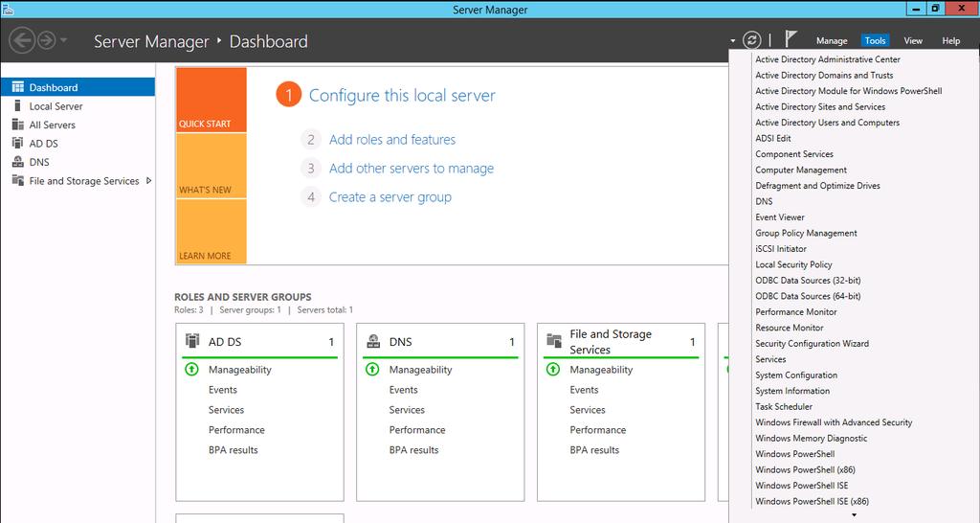
Task: Select the LEARN MORE tile
Action: coord(212,232)
